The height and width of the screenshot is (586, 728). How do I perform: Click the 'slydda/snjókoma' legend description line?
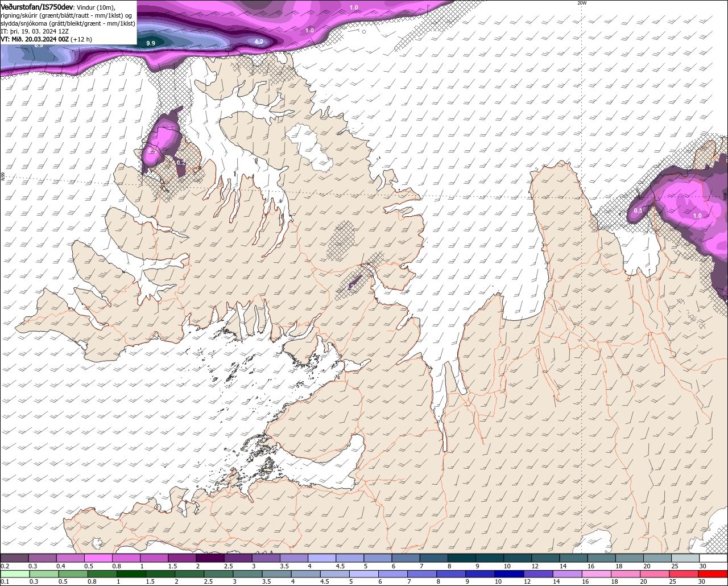[68, 23]
